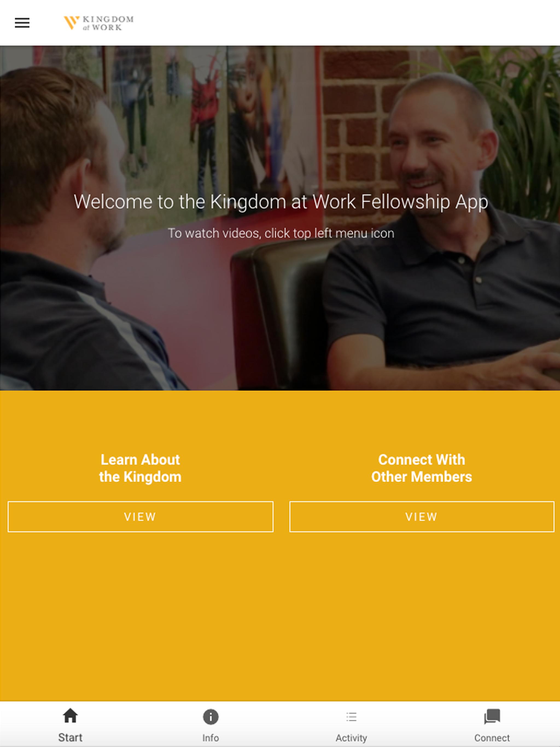
Task: Click the Kingdom at Work logo
Action: pyautogui.click(x=99, y=23)
